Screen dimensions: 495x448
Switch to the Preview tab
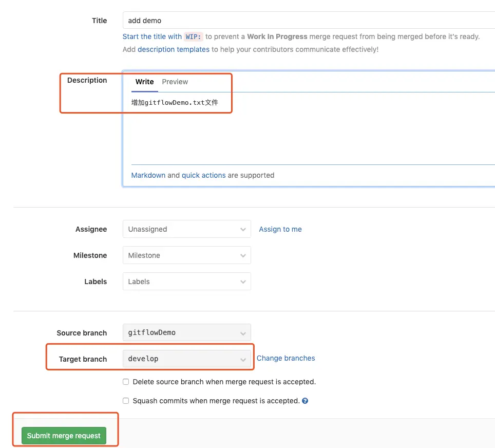pyautogui.click(x=175, y=82)
